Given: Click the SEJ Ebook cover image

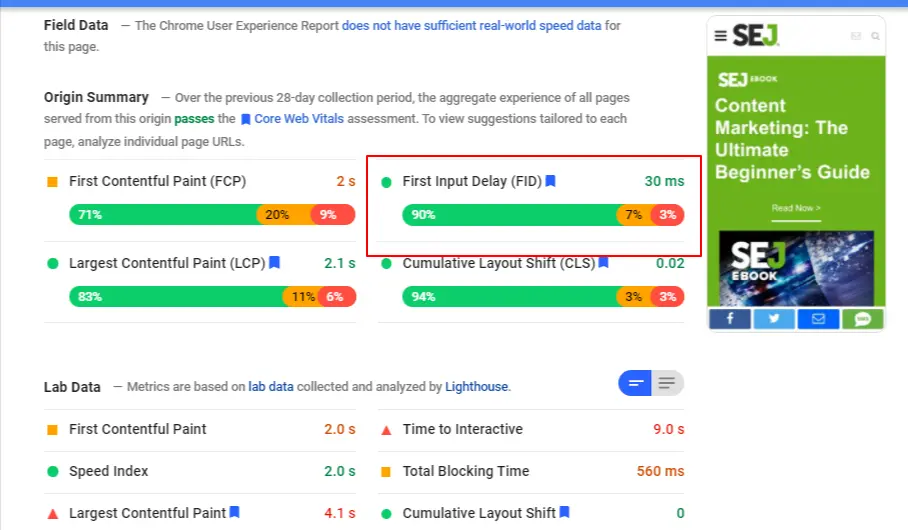Looking at the screenshot, I should [796, 268].
